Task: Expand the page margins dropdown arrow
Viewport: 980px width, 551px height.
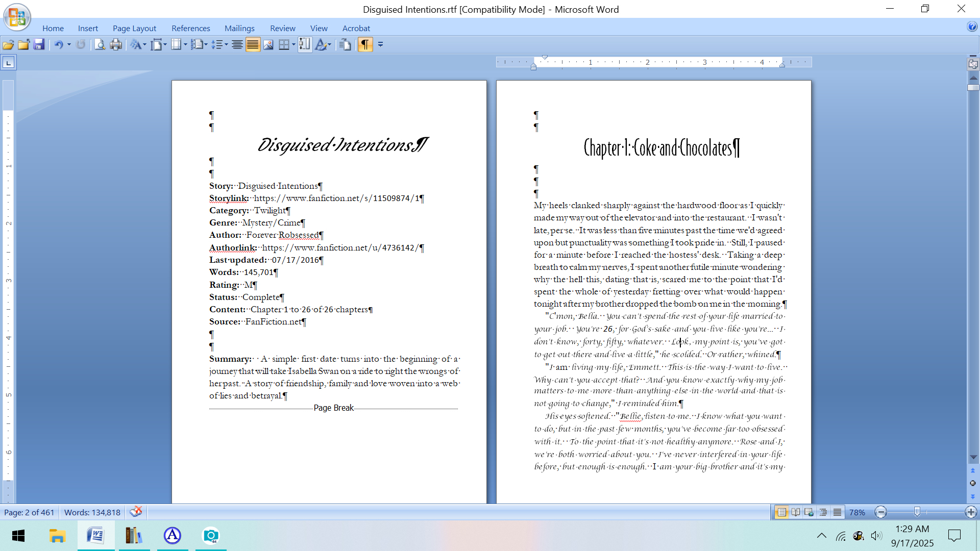Action: 165,45
